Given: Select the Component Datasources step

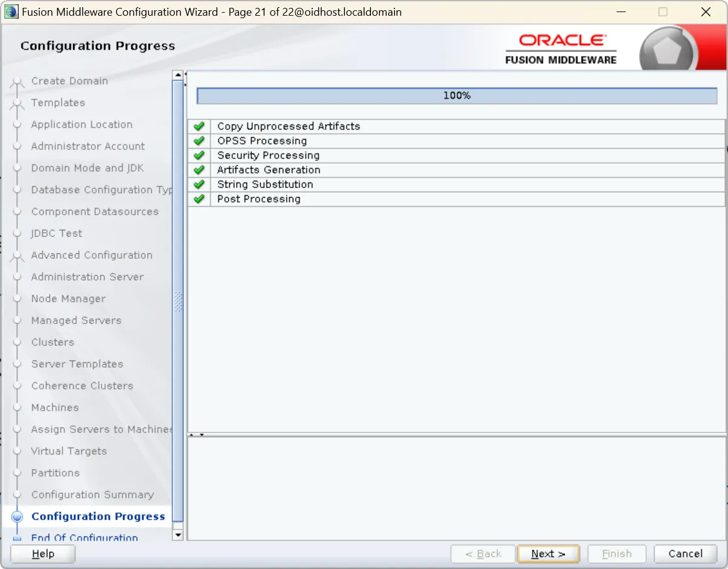Looking at the screenshot, I should 95,212.
